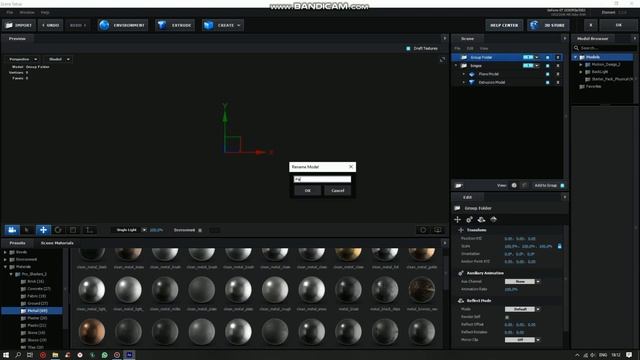Click the Model Browser search field
This screenshot has height=360, width=640.
click(605, 48)
